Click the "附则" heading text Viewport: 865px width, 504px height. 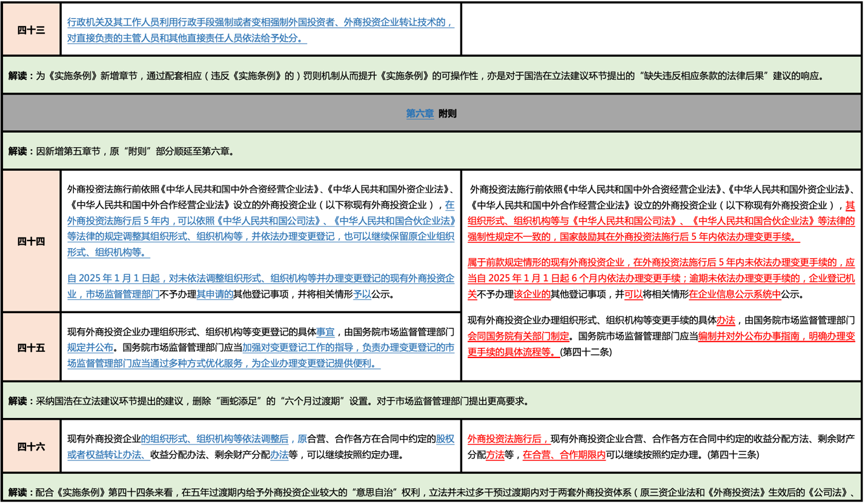(448, 113)
